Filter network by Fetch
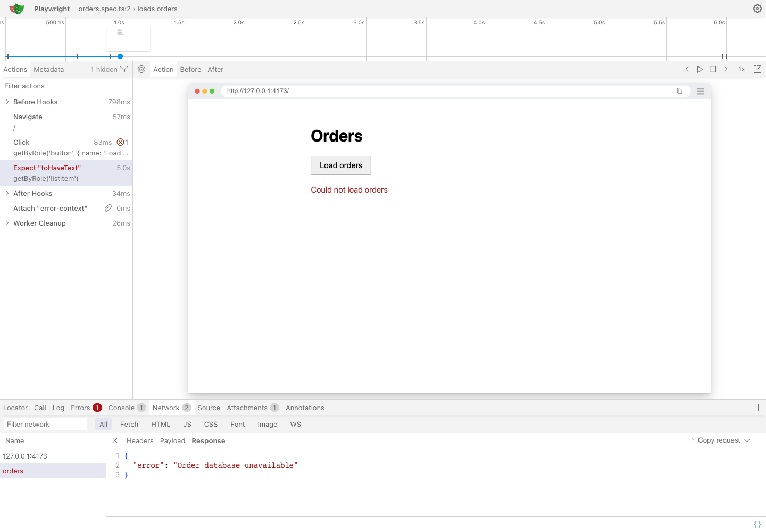The image size is (766, 532). 129,424
